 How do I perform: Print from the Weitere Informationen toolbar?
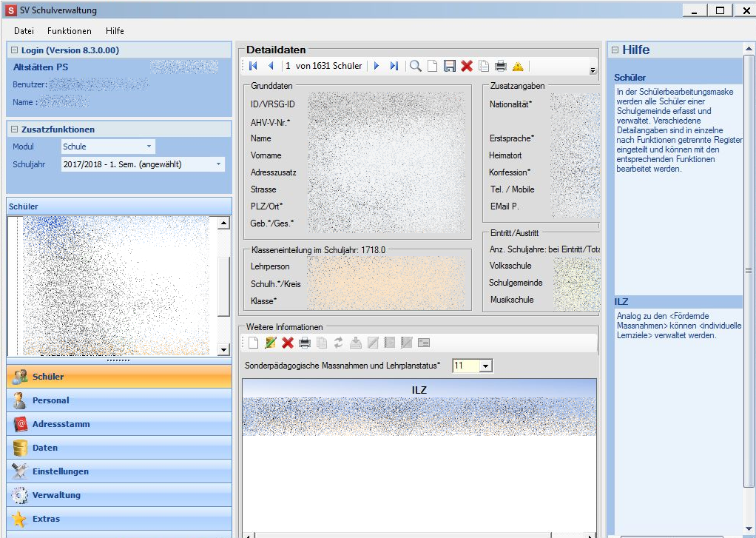(x=305, y=343)
